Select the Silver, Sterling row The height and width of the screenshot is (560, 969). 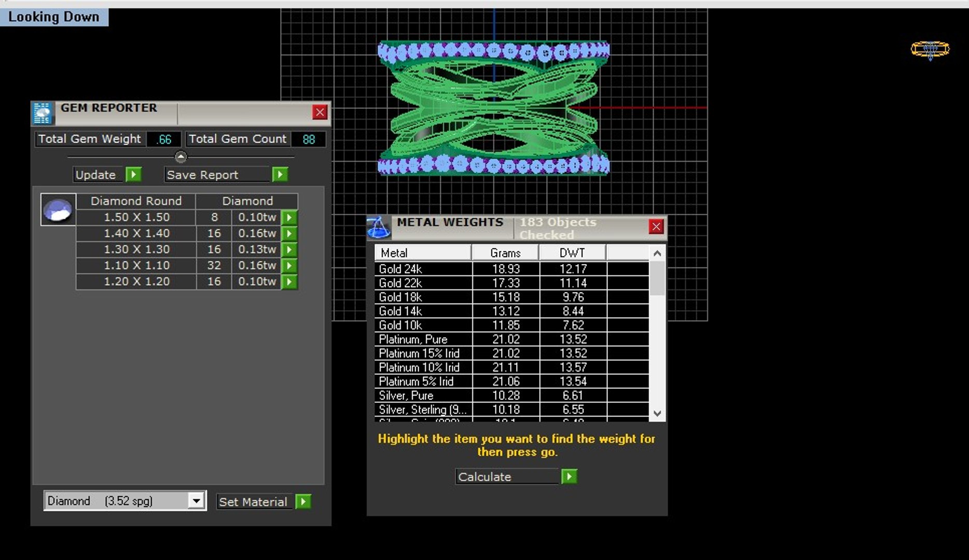click(x=511, y=409)
